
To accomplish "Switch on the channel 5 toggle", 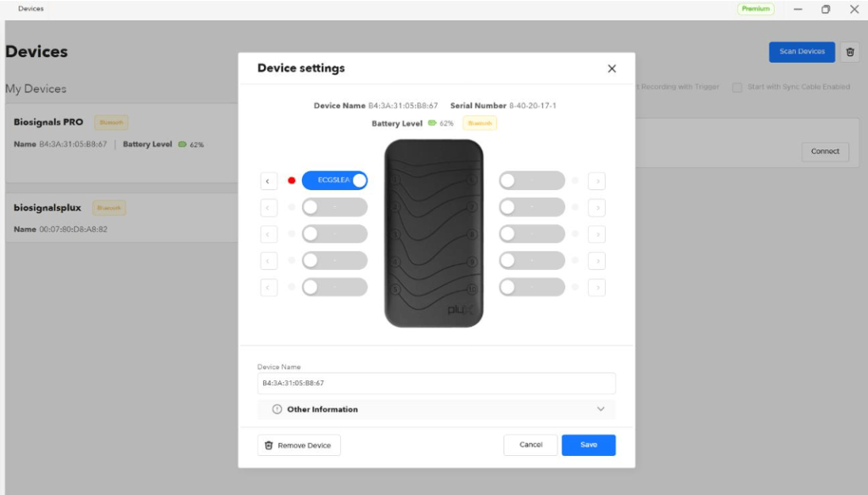I will (x=334, y=287).
